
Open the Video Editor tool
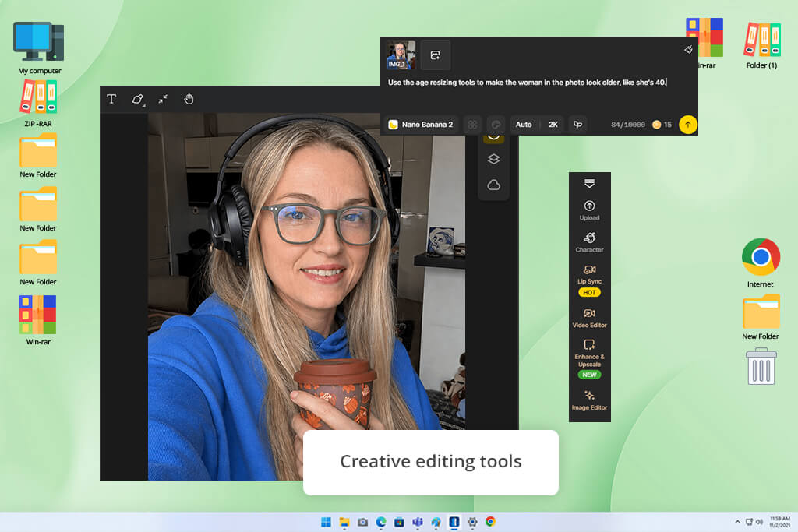coord(589,319)
